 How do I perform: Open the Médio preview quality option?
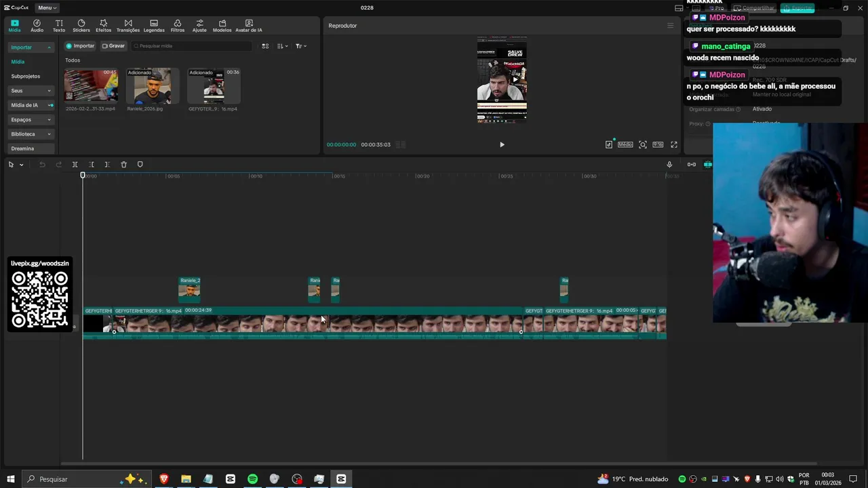click(x=625, y=144)
